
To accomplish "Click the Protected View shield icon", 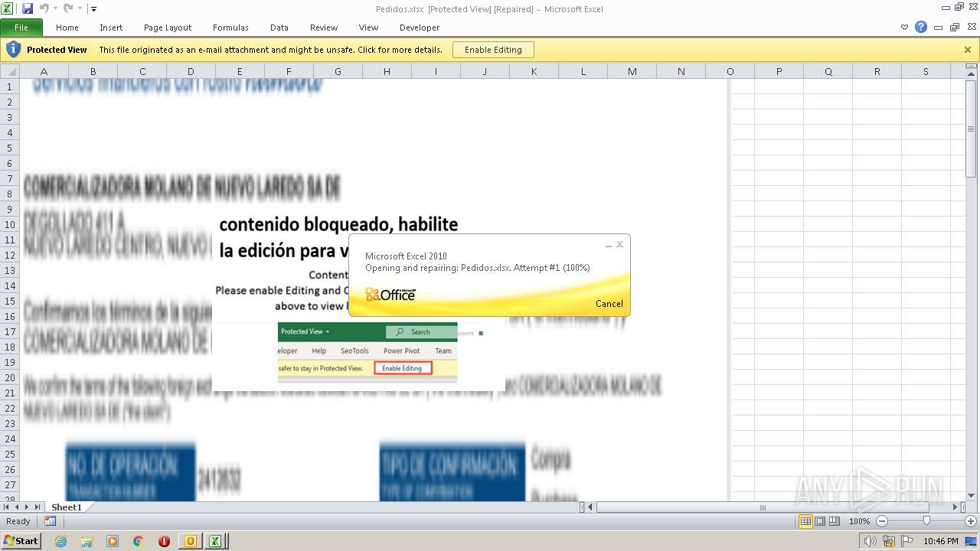I will coord(13,50).
